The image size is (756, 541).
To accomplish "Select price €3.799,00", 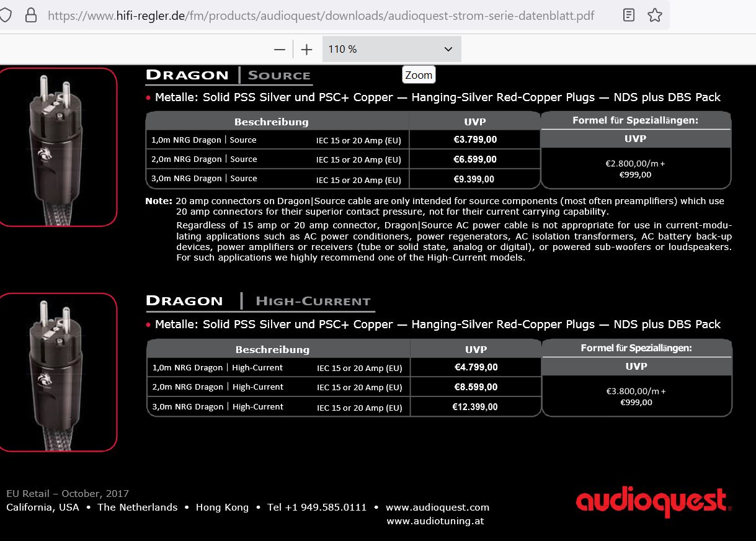I will [475, 140].
